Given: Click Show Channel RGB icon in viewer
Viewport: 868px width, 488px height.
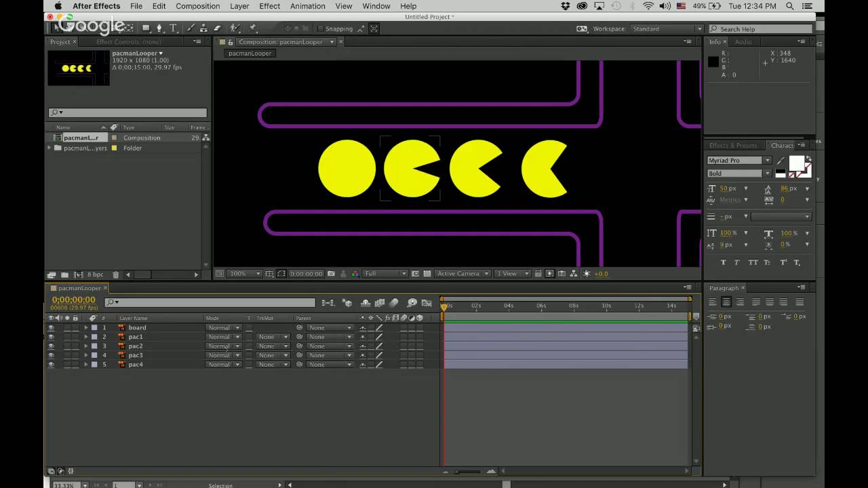Looking at the screenshot, I should coord(355,274).
